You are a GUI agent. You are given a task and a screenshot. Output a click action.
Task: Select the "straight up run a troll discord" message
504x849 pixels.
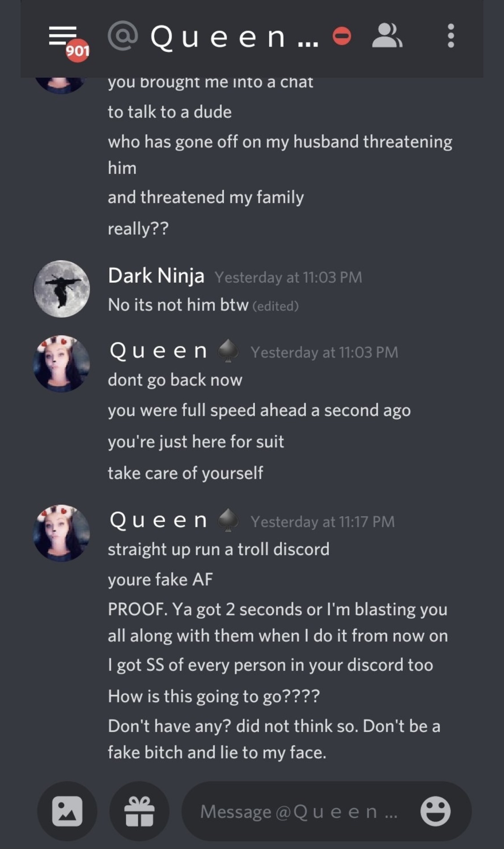pos(218,549)
